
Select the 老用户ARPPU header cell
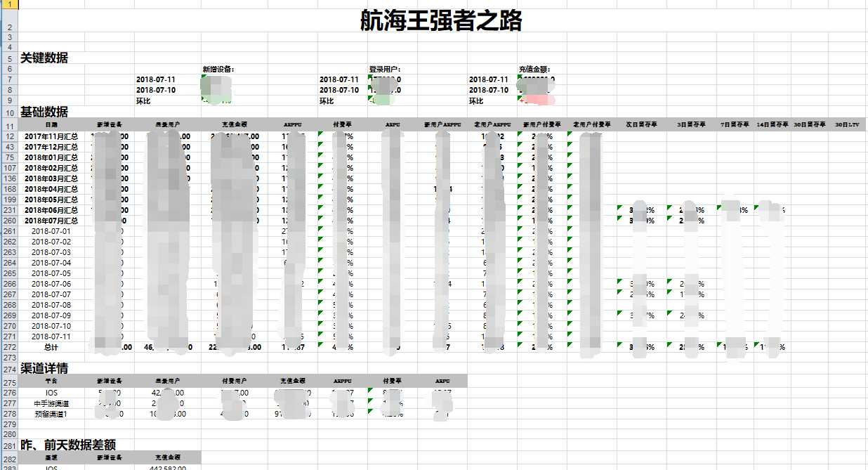pyautogui.click(x=492, y=125)
